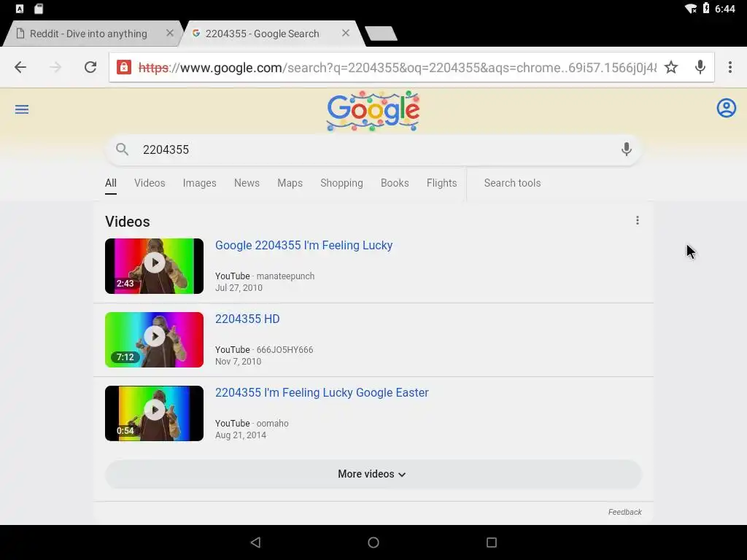Play the 2:43 video thumbnail
This screenshot has height=560, width=747.
155,266
